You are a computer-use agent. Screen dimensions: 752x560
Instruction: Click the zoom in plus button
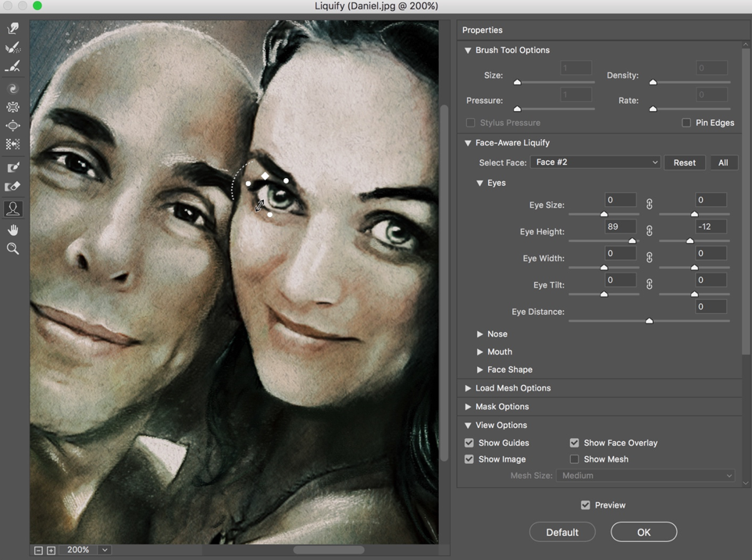point(51,550)
